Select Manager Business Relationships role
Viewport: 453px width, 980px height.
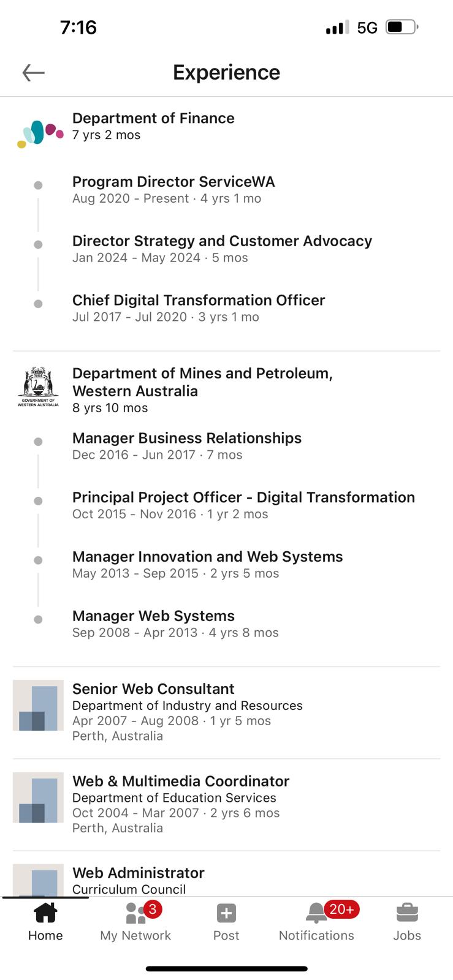click(187, 438)
